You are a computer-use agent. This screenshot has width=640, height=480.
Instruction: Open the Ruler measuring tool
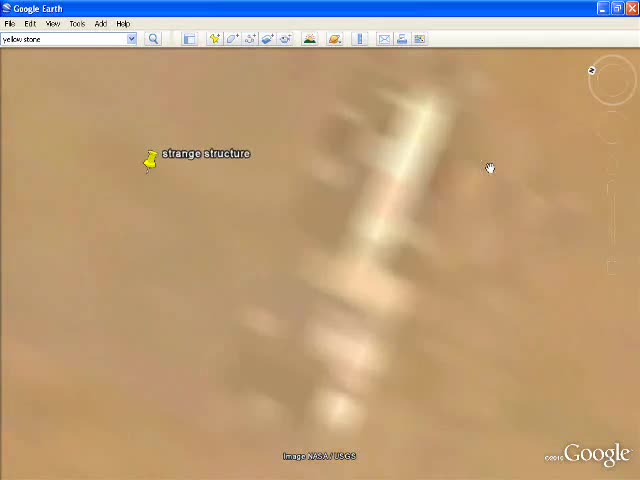(x=360, y=39)
